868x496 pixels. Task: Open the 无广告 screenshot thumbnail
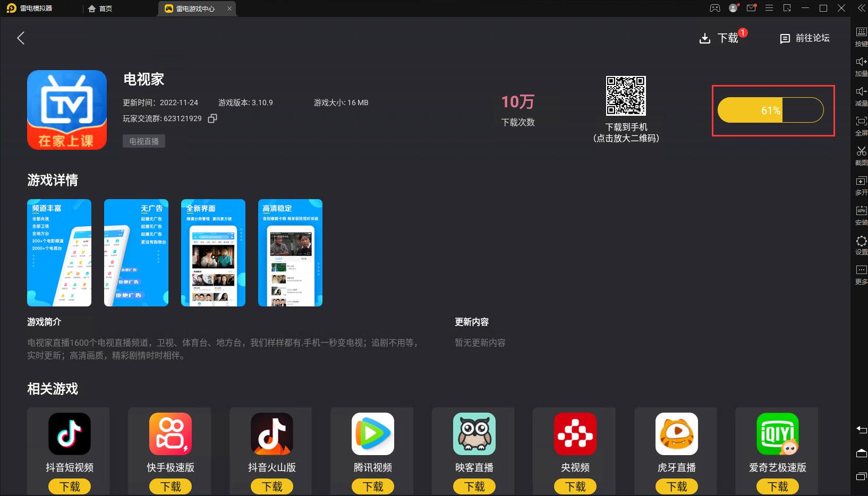coord(136,253)
